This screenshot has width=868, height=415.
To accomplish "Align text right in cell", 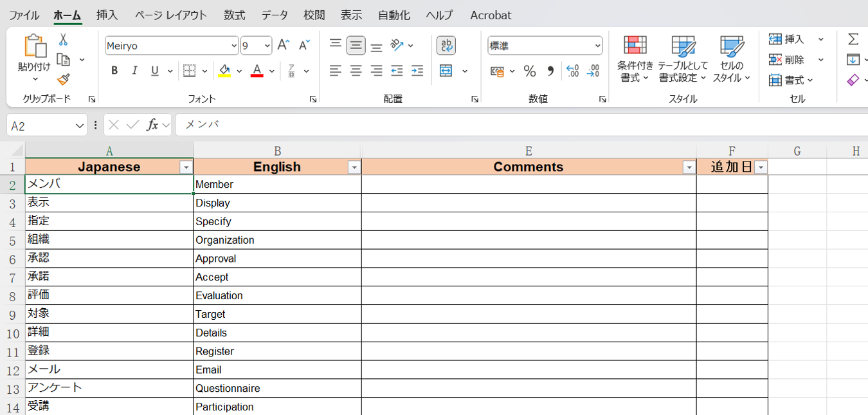I will point(377,71).
